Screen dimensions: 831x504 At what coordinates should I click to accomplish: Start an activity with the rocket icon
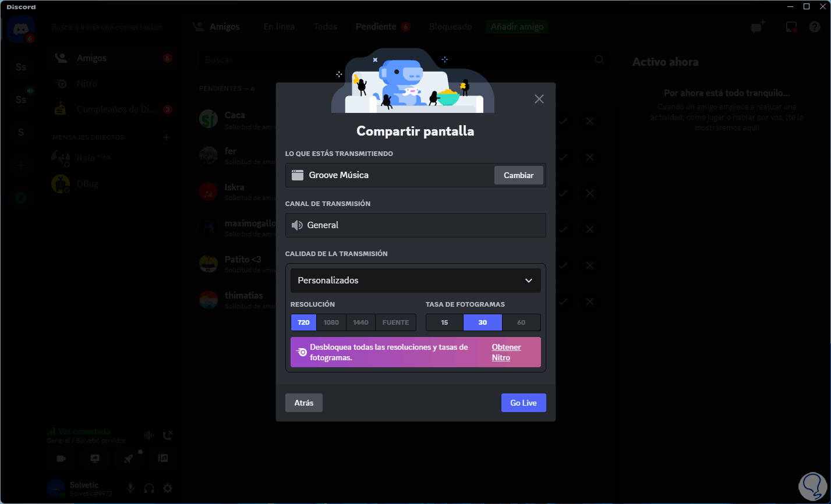[129, 459]
